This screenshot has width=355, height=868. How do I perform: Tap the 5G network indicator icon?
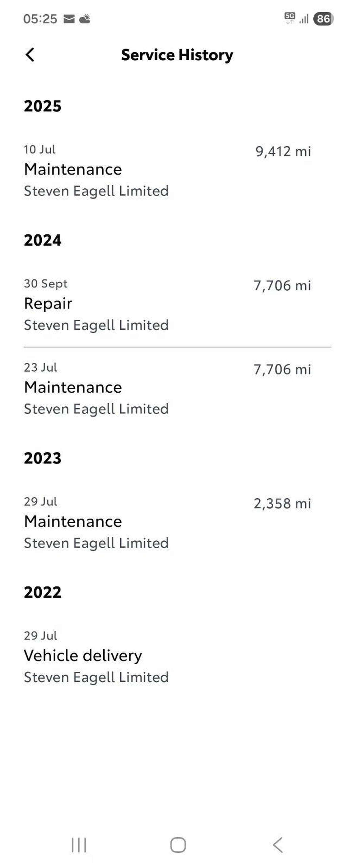[x=290, y=18]
